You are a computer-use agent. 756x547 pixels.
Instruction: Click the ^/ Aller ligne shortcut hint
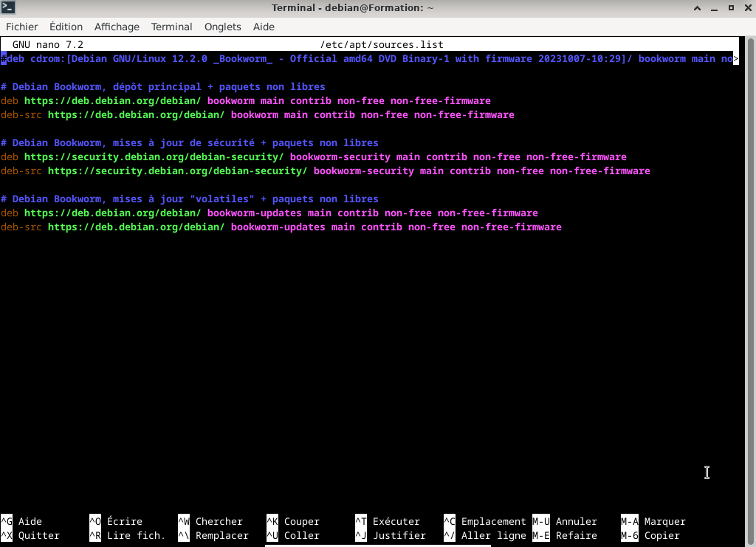pyautogui.click(x=485, y=535)
